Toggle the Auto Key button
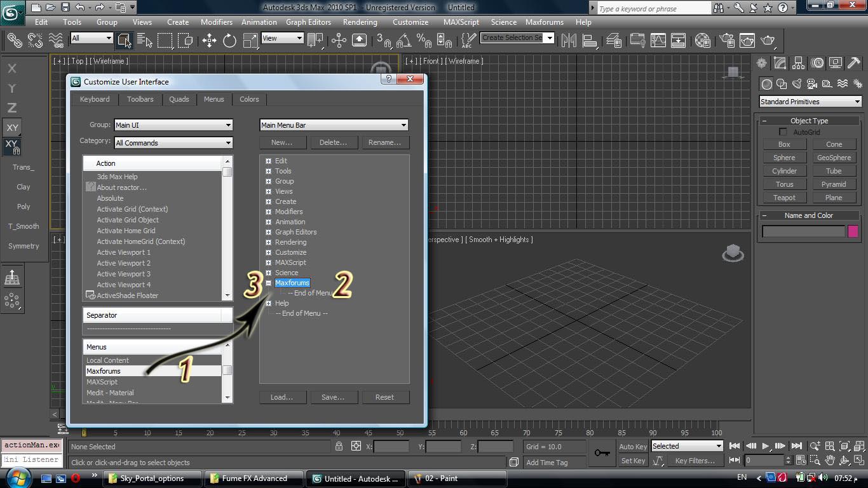 (x=633, y=447)
